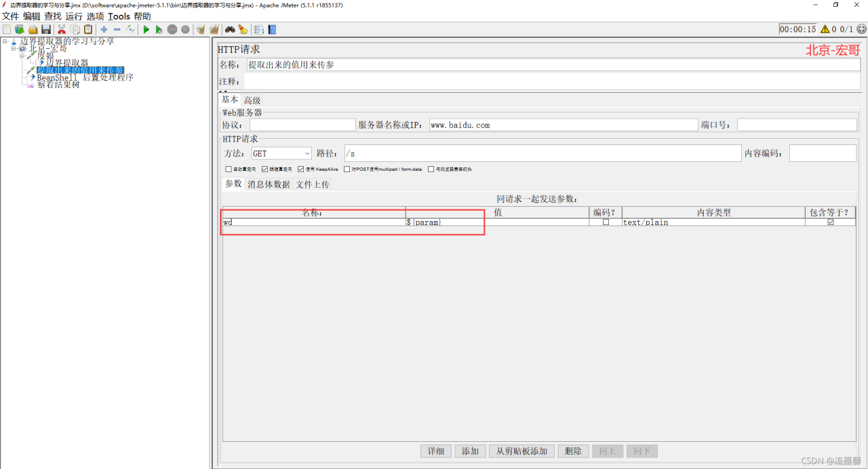
Task: Click the Search binoculars icon
Action: point(230,29)
